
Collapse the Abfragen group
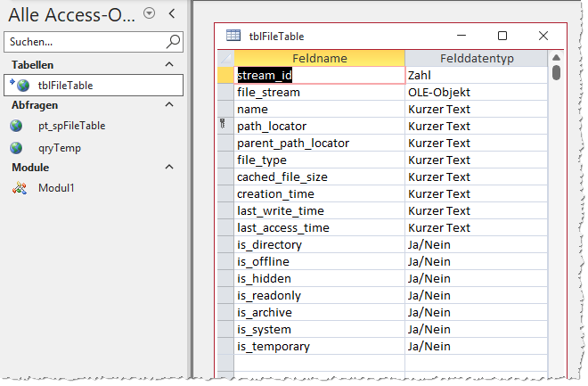[169, 104]
